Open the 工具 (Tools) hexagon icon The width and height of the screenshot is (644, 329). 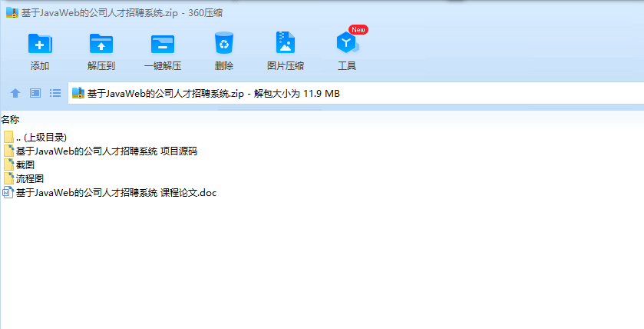click(347, 43)
